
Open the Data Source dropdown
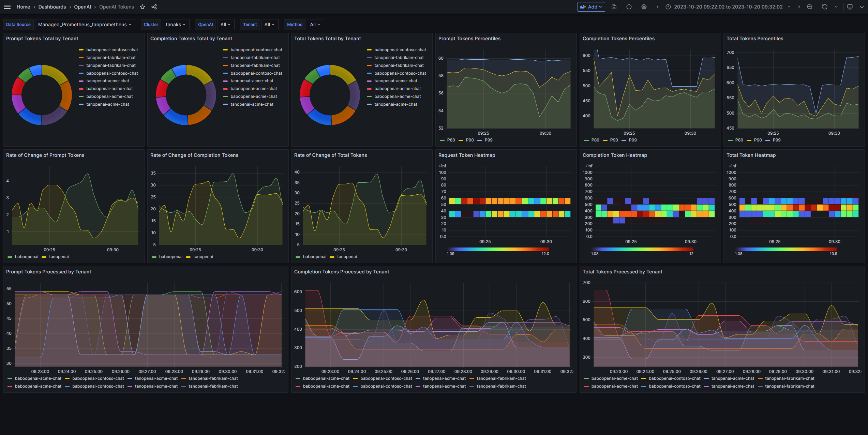[x=85, y=25]
